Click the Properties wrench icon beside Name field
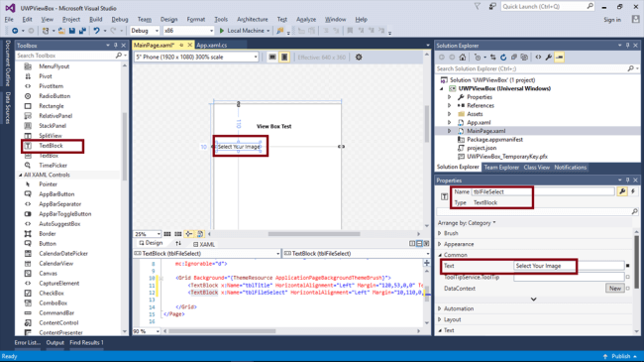 coord(622,191)
